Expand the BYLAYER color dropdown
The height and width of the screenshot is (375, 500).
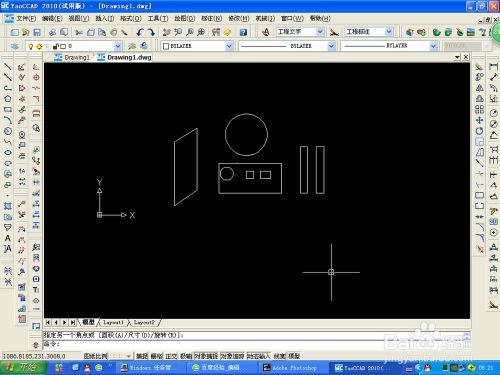197,46
